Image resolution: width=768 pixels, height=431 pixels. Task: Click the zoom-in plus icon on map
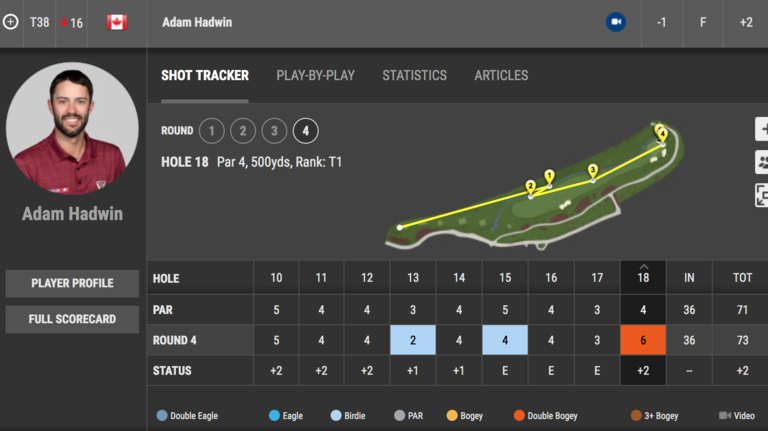click(761, 129)
